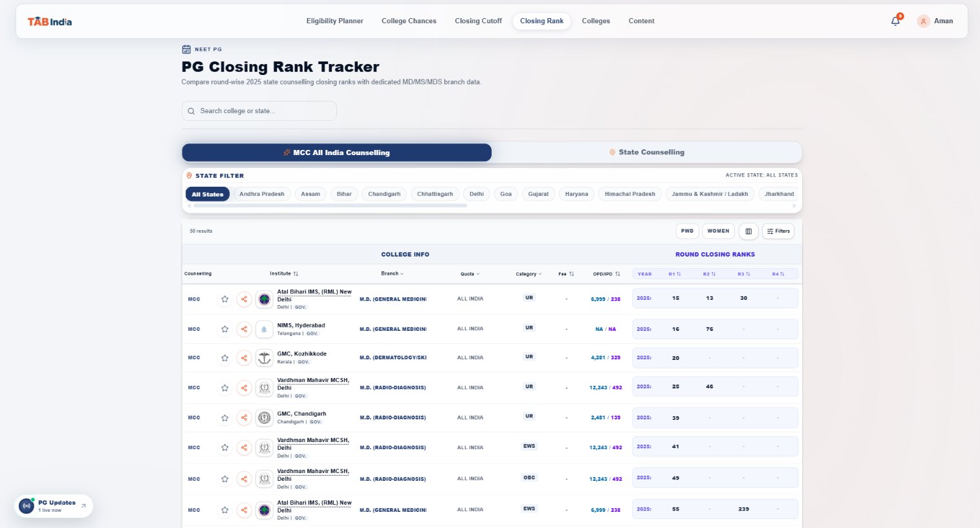980x528 pixels.
Task: Star the Vardhman Mahavir UR row
Action: 224,388
